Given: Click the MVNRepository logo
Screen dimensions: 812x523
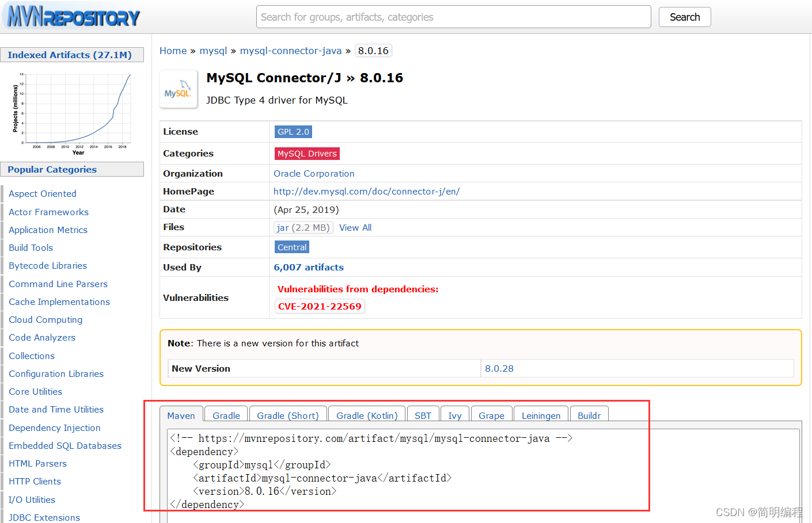Looking at the screenshot, I should 73,17.
